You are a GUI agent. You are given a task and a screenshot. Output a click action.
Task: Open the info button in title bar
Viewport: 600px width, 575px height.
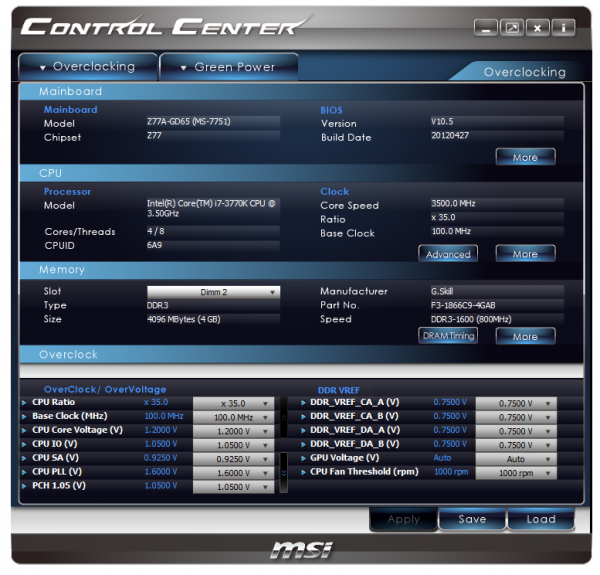coord(563,28)
